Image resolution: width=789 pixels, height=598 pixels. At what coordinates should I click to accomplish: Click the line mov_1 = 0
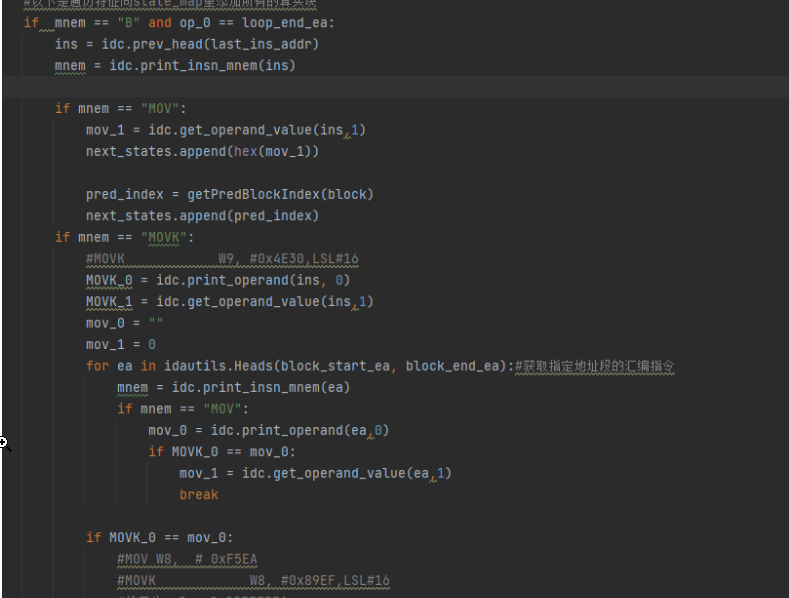point(121,345)
